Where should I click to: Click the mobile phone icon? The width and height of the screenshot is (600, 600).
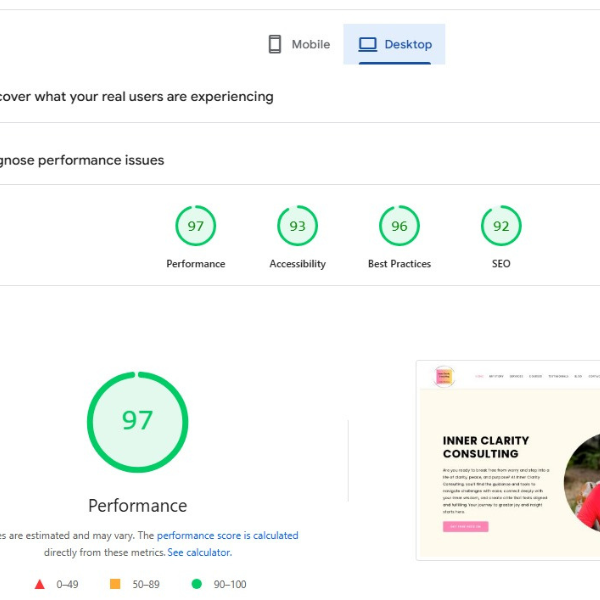click(275, 44)
